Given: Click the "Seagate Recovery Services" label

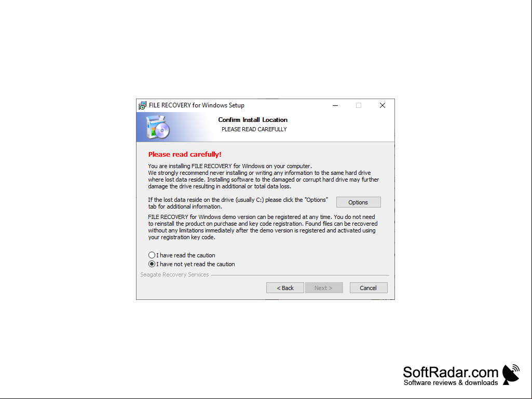Looking at the screenshot, I should pos(174,274).
